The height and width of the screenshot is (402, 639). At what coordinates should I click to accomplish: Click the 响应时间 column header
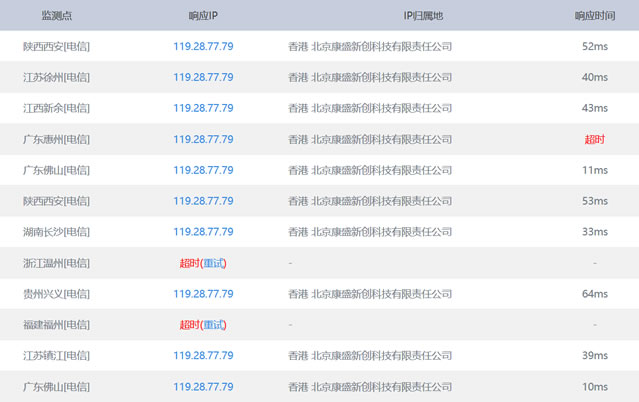click(x=594, y=16)
